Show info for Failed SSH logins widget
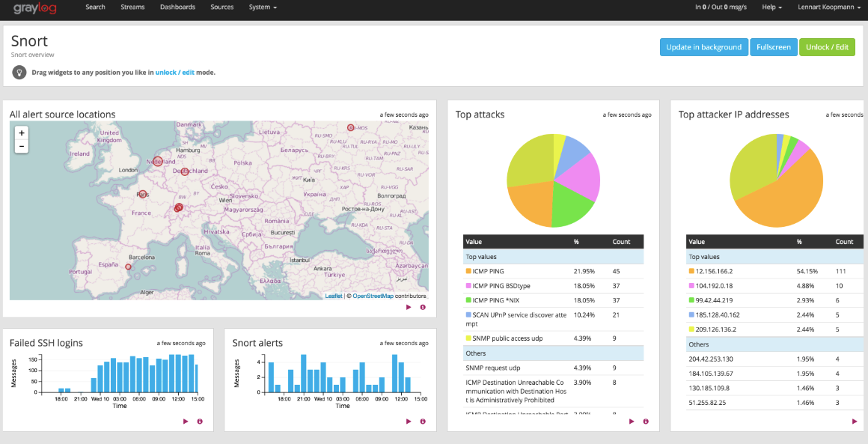Screen dimensions: 868x444 click(200, 422)
